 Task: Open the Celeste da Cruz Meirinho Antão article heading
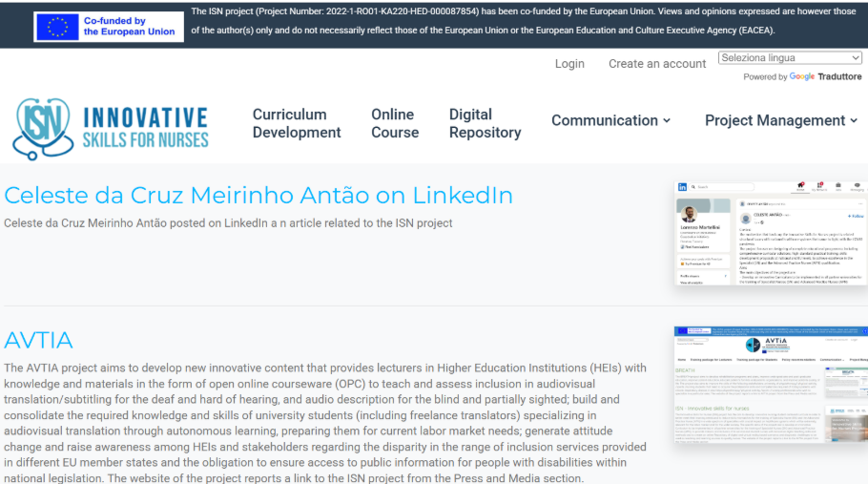click(258, 195)
